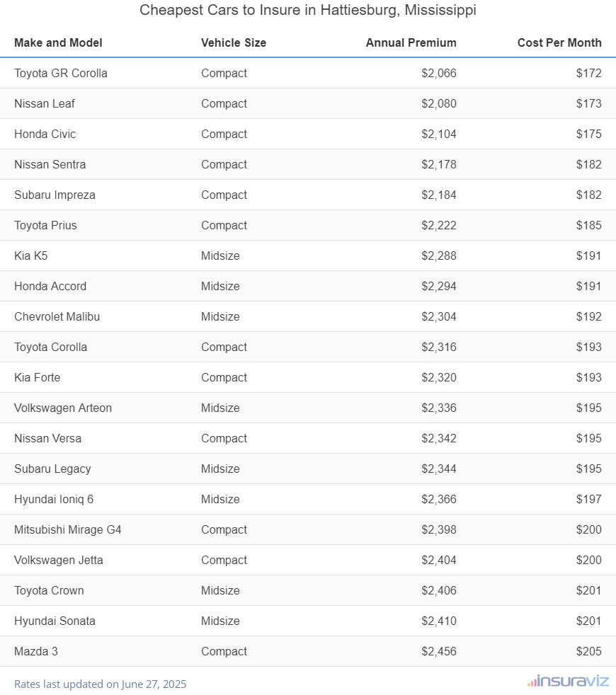Click Chevrolet Malibu's Midsize vehicle size cell
Screen dimensions: 616x695
tap(220, 316)
